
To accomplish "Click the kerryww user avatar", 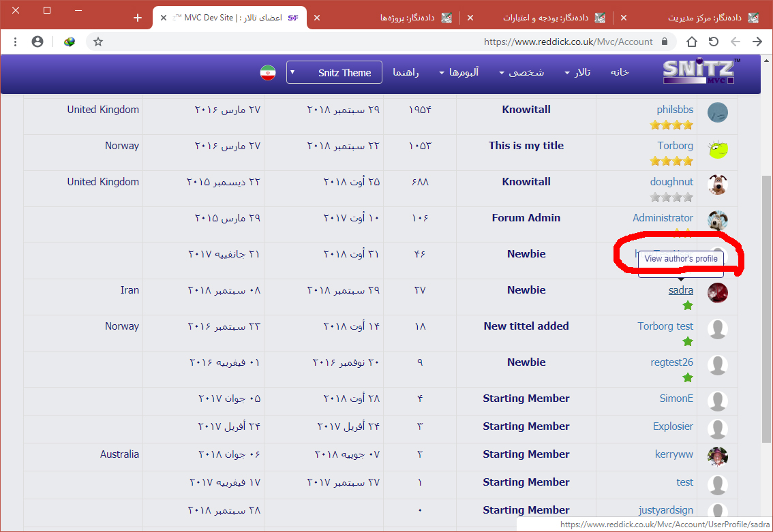I will tap(717, 456).
